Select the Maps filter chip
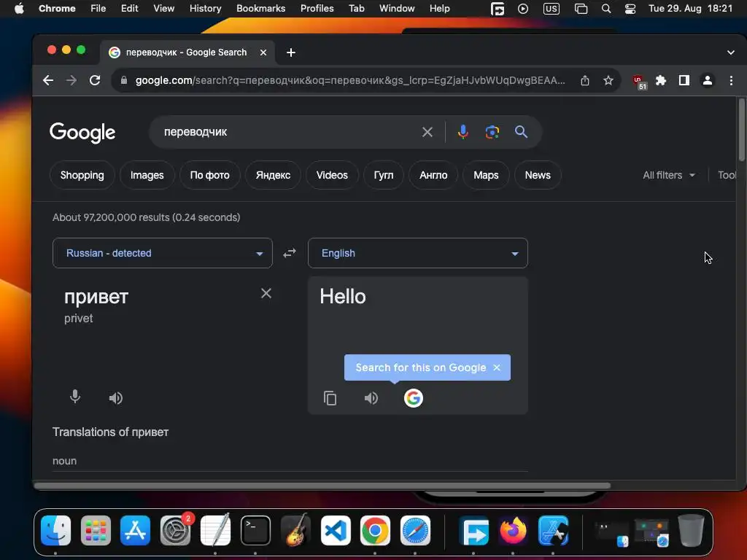Screen dimensions: 747x560 click(x=486, y=175)
